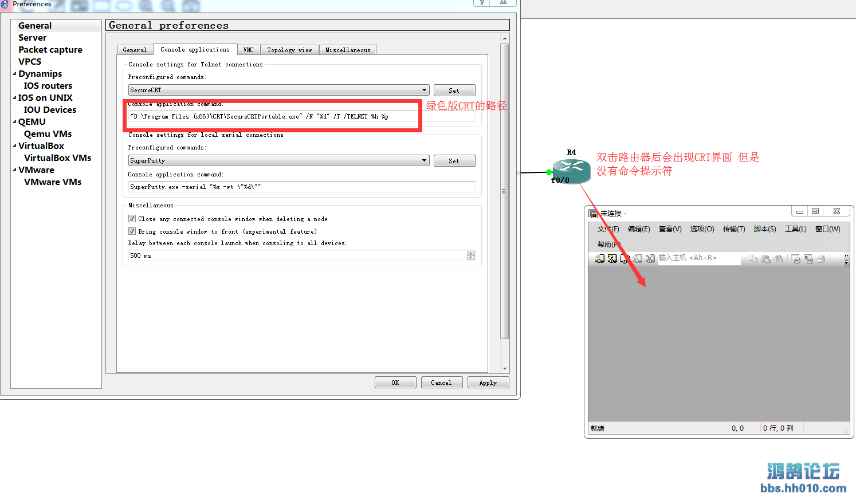The width and height of the screenshot is (856, 504).
Task: Click the Find binoculars icon in SecureCRT
Action: 778,259
